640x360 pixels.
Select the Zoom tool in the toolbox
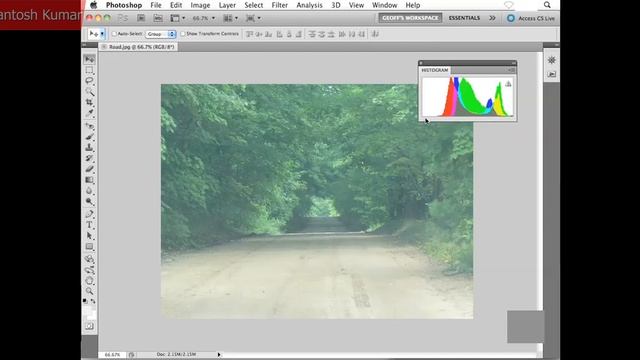pos(89,291)
